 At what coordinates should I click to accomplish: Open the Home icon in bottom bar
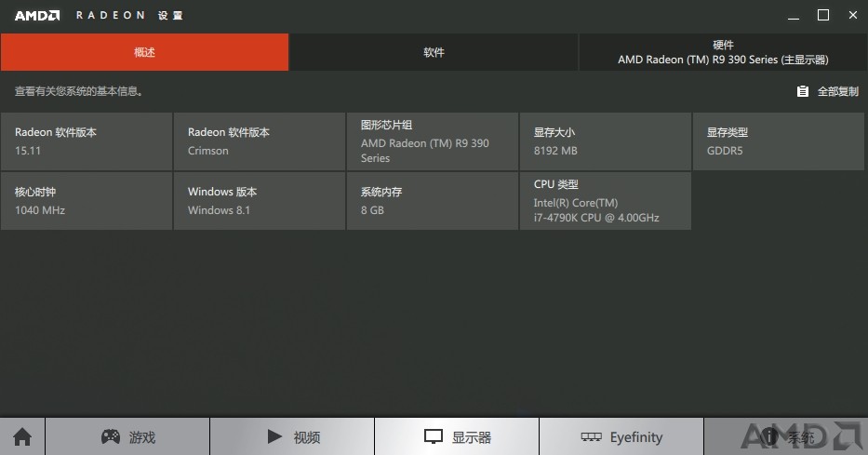click(x=22, y=436)
